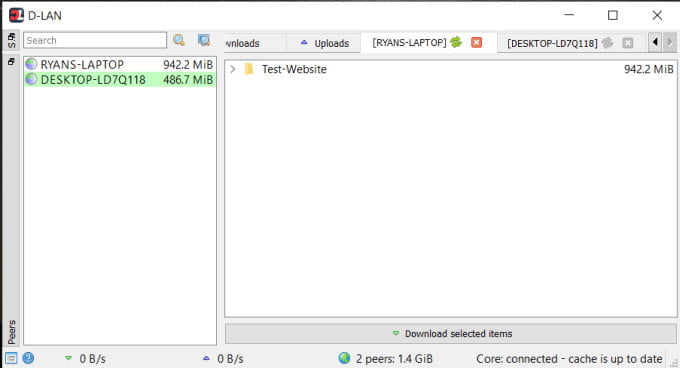Click the float icon on the Search dock panel

pyautogui.click(x=12, y=36)
